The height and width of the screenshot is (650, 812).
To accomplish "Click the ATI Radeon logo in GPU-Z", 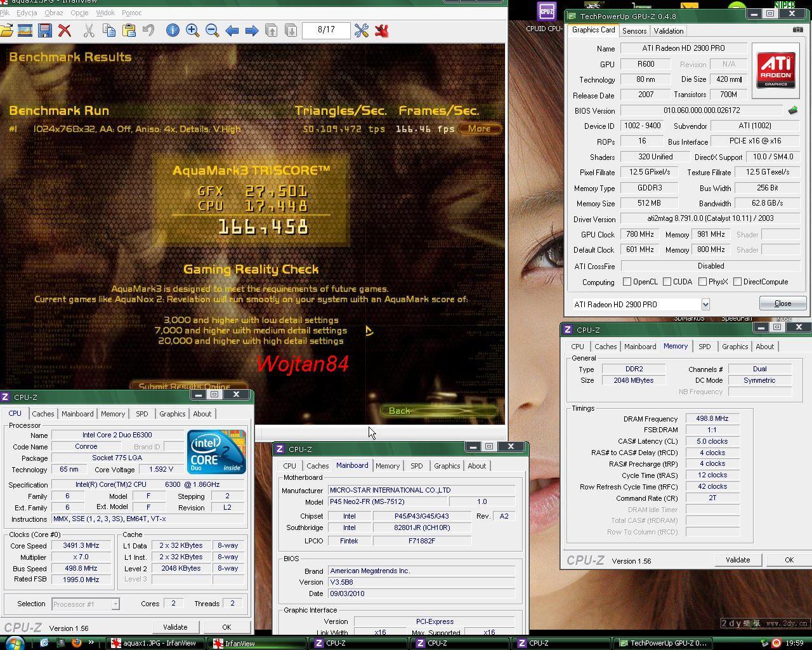I will point(775,70).
